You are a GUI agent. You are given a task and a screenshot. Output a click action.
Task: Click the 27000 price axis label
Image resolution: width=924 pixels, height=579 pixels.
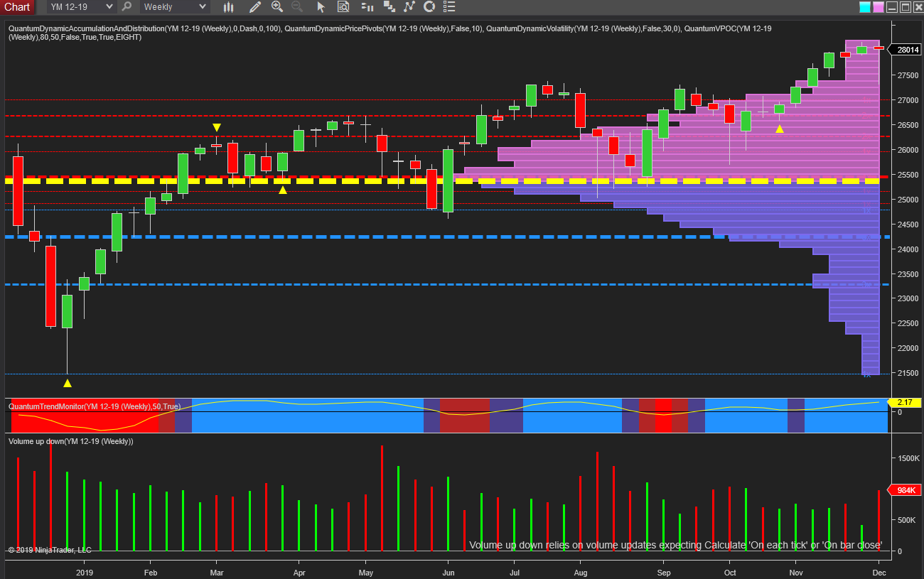pos(908,100)
